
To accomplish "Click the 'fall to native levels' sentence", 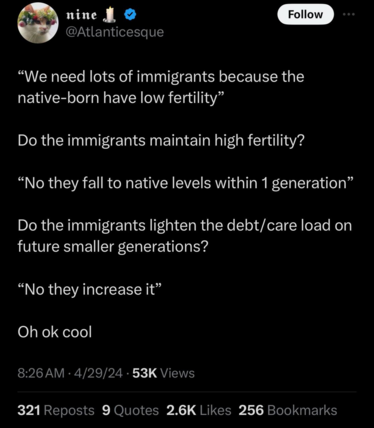I will (x=185, y=183).
